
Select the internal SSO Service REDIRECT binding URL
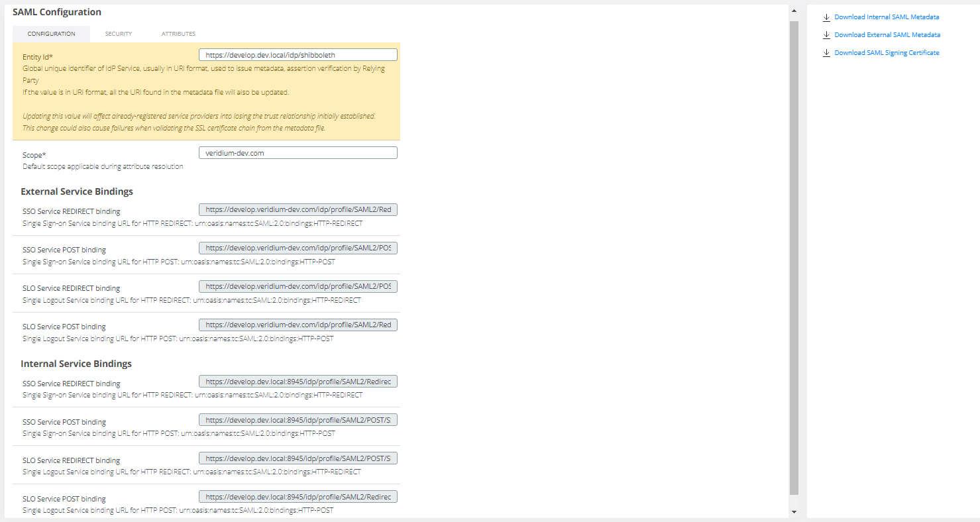point(298,381)
